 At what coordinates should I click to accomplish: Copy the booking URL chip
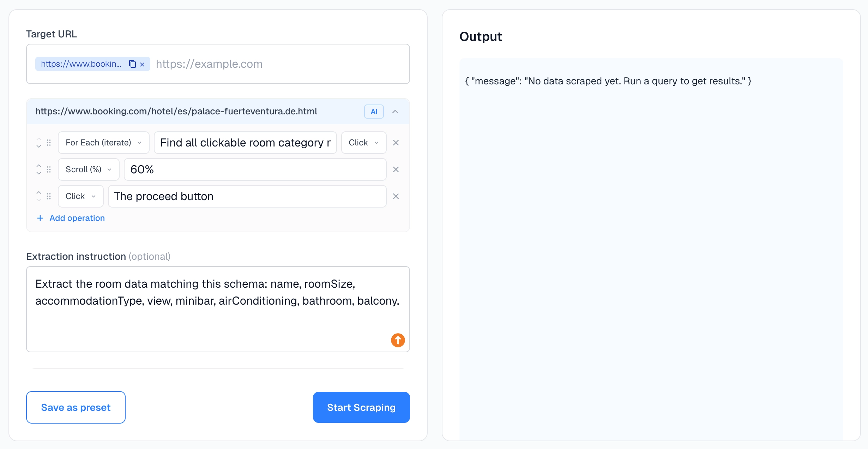coord(132,64)
